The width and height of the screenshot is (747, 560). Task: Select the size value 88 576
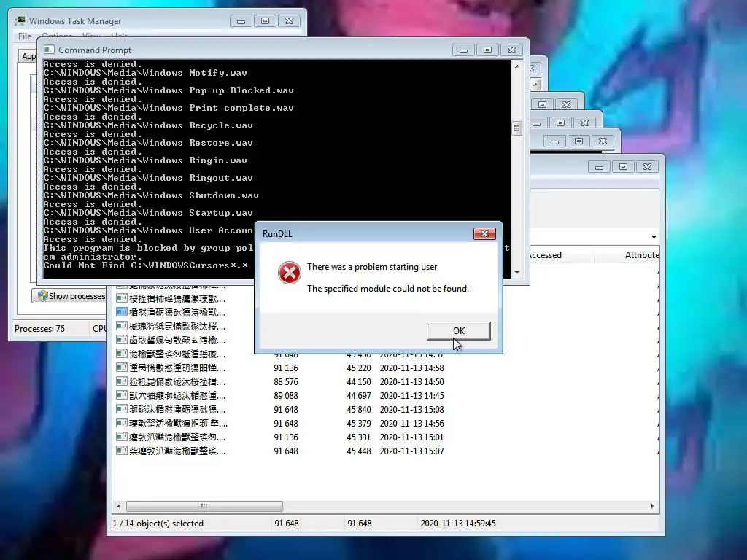tap(286, 382)
